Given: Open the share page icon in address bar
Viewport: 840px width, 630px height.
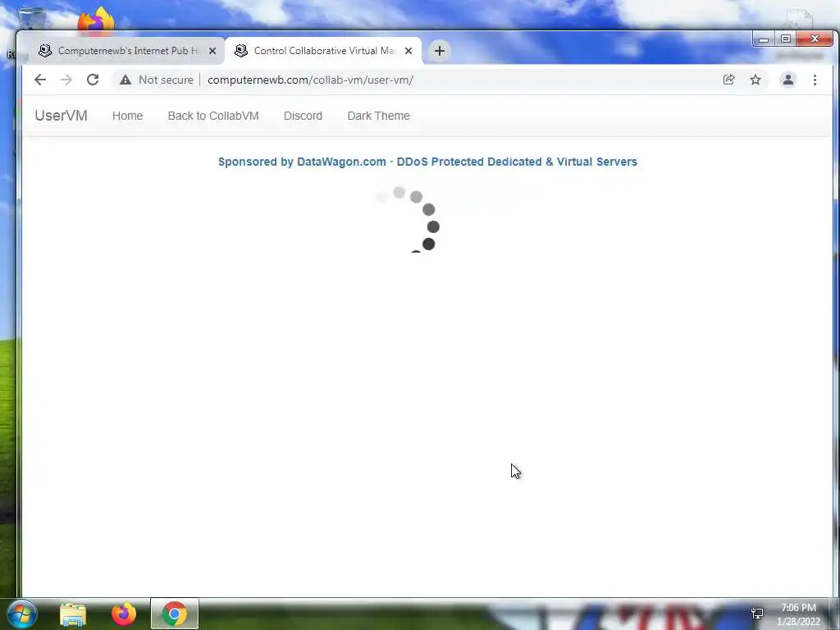Looking at the screenshot, I should tap(728, 80).
